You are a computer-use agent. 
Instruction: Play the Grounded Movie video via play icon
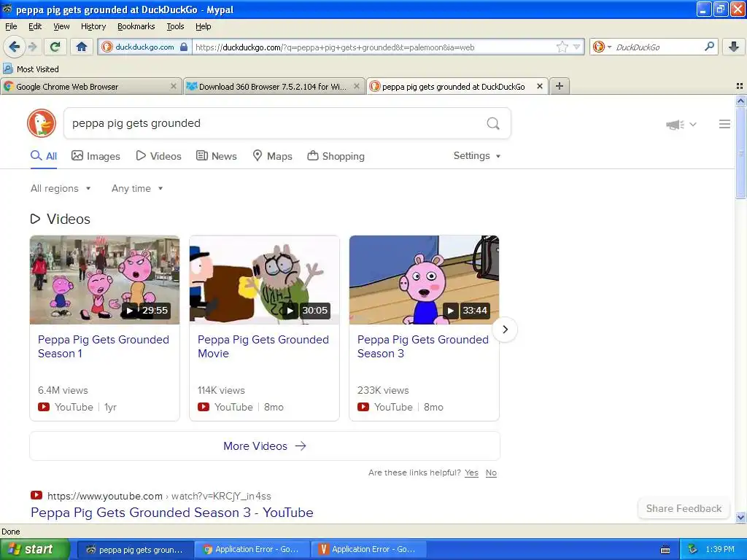pyautogui.click(x=290, y=311)
